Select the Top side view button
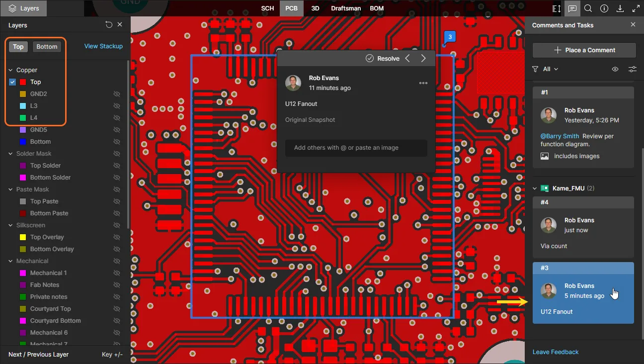 point(18,47)
